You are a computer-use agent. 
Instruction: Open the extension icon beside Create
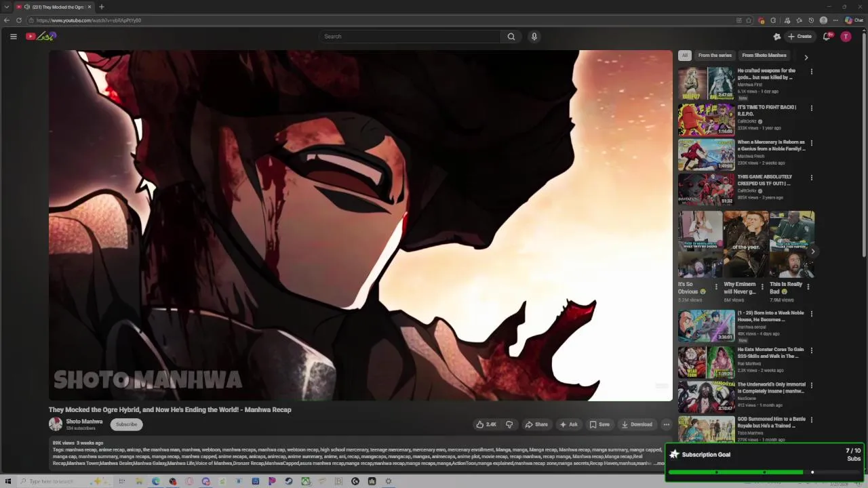point(777,37)
